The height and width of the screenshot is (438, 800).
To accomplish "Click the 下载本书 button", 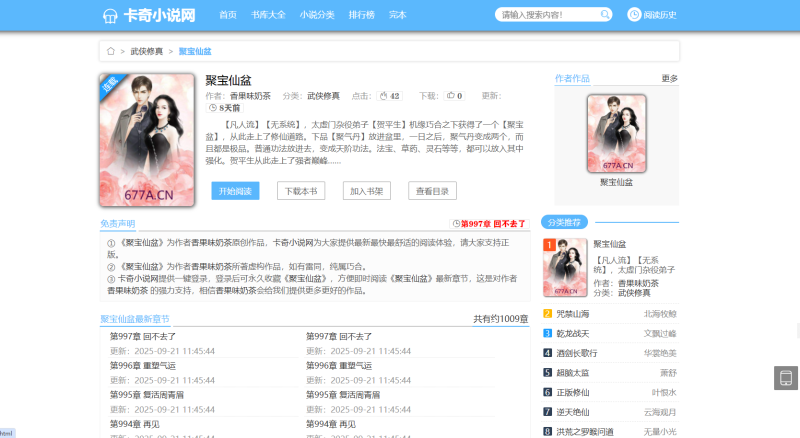I will pyautogui.click(x=301, y=191).
